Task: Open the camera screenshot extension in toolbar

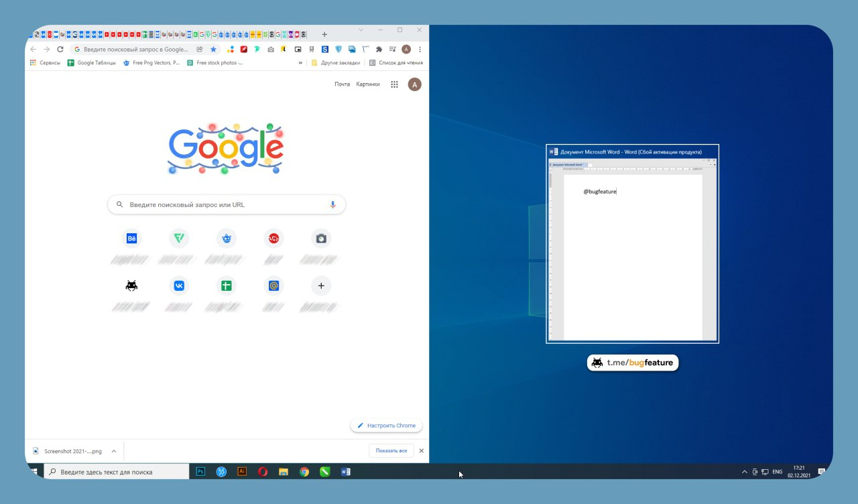Action: [271, 50]
